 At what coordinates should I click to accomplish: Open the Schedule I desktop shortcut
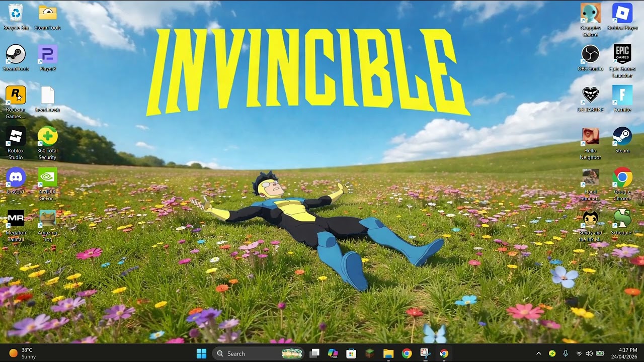pyautogui.click(x=622, y=223)
